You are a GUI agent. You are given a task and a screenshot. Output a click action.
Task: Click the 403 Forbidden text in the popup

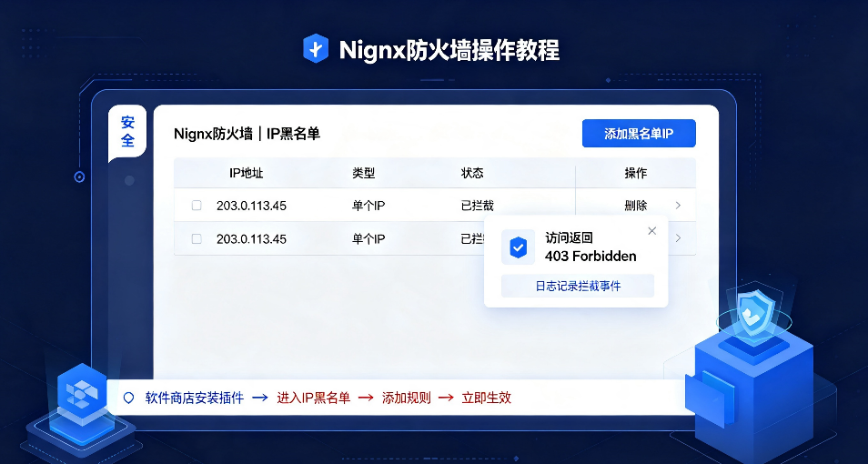(x=590, y=257)
